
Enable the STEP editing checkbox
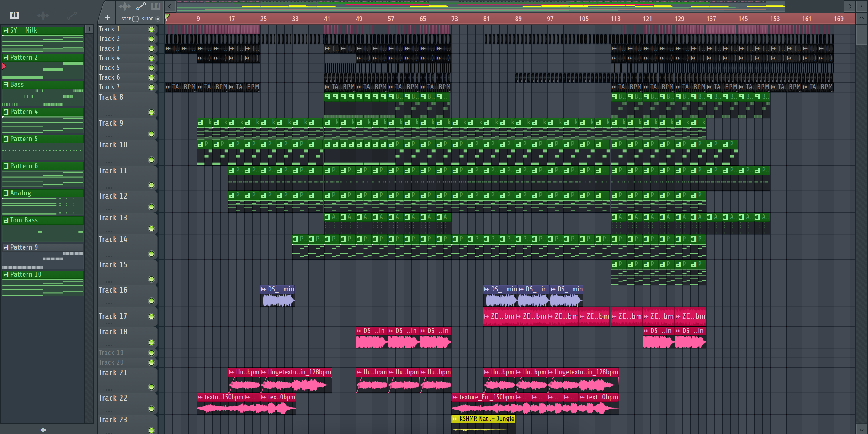point(135,19)
